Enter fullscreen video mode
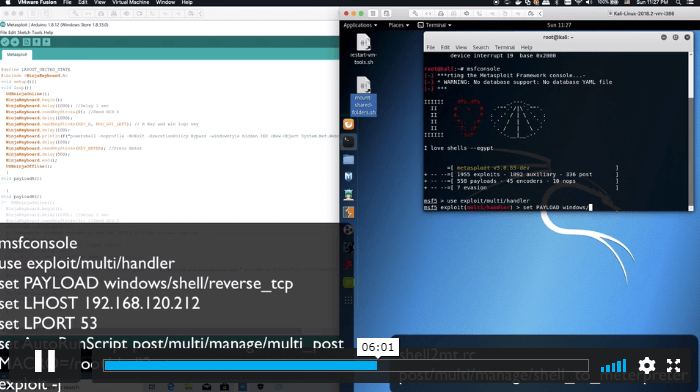Viewport: 700px width, 392px height. pyautogui.click(x=673, y=366)
